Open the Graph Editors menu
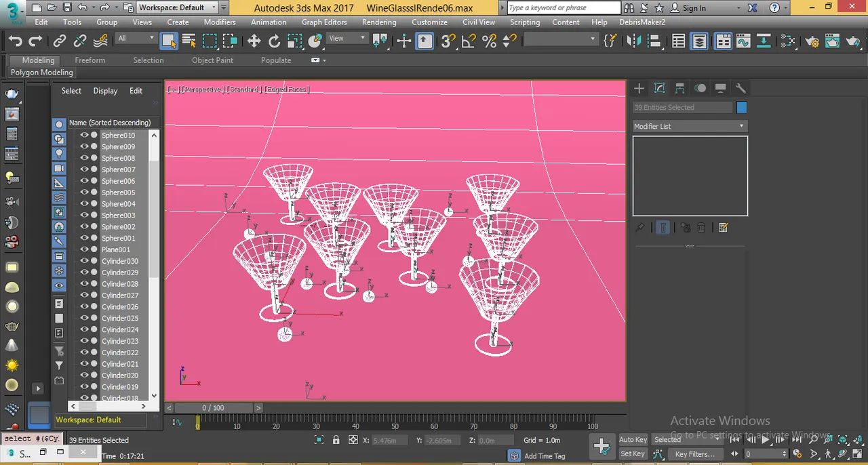This screenshot has width=868, height=465. coord(324,22)
